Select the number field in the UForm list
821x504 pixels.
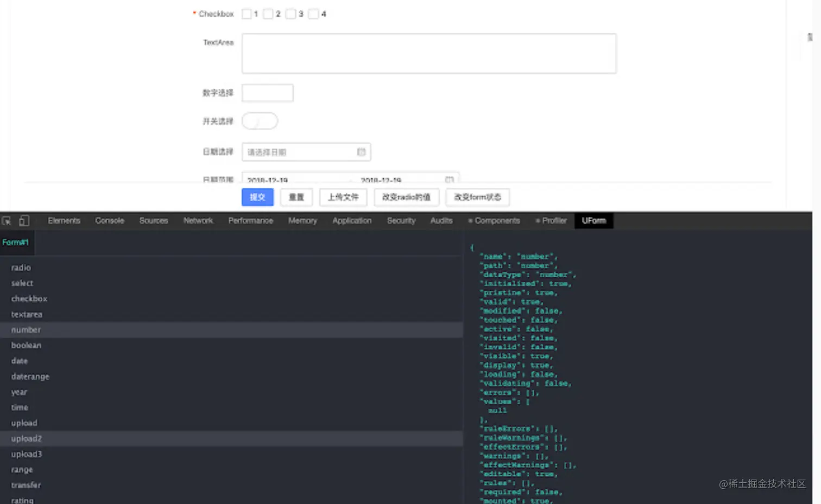pos(26,329)
